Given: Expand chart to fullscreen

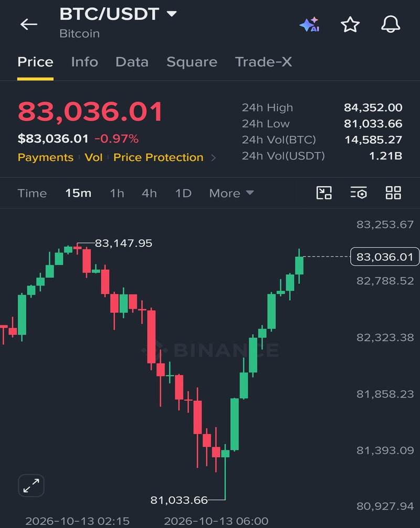Looking at the screenshot, I should (31, 485).
